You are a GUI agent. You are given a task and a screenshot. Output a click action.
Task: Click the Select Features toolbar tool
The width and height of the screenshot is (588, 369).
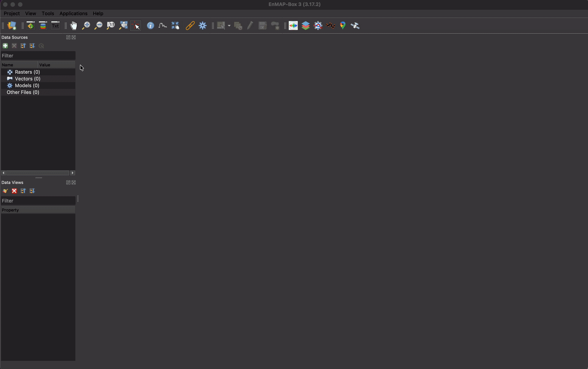221,25
